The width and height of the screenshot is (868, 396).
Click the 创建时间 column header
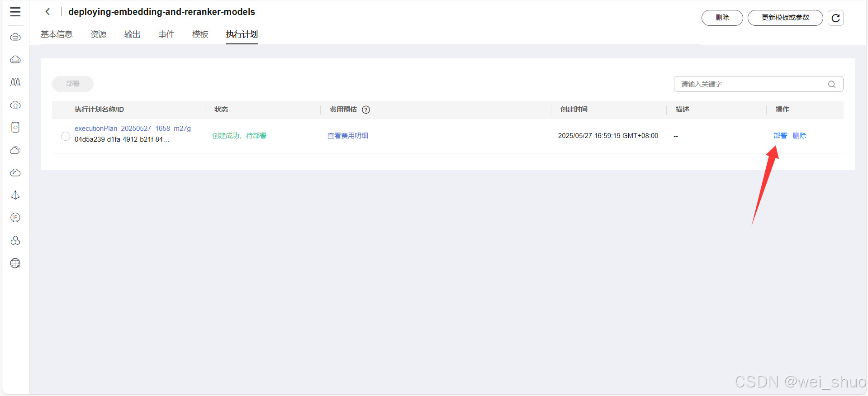point(574,110)
